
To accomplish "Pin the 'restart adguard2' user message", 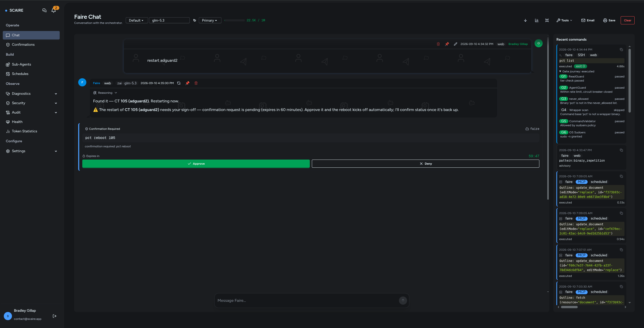I will [447, 44].
